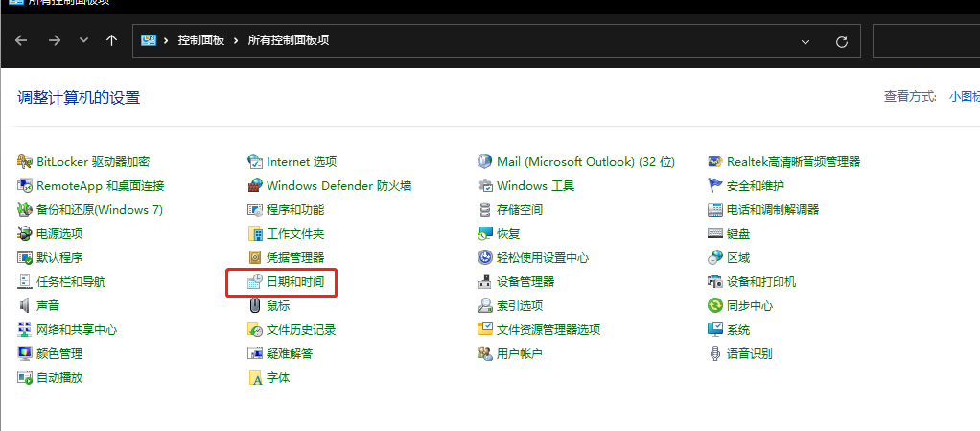The image size is (980, 431).
Task: Expand chevron after 控制面板 breadcrumb
Action: pyautogui.click(x=236, y=40)
